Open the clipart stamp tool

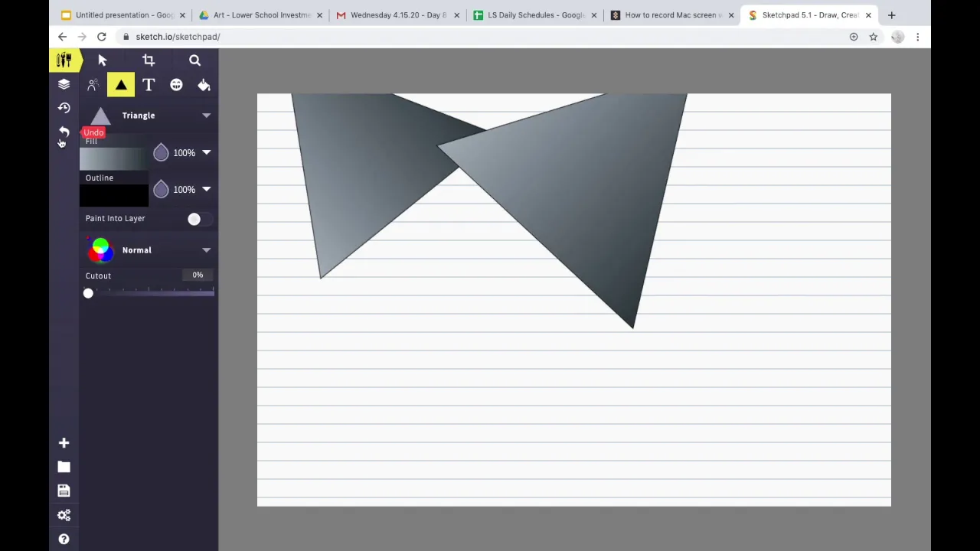(x=176, y=85)
